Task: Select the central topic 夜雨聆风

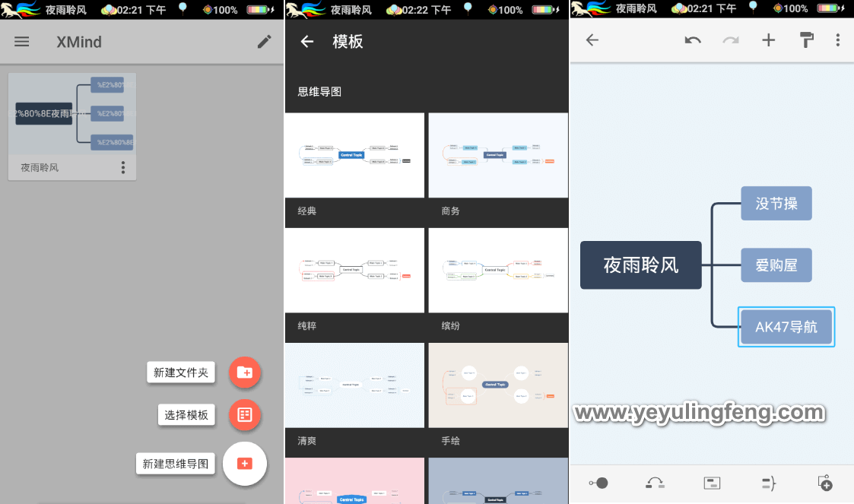Action: click(x=641, y=265)
